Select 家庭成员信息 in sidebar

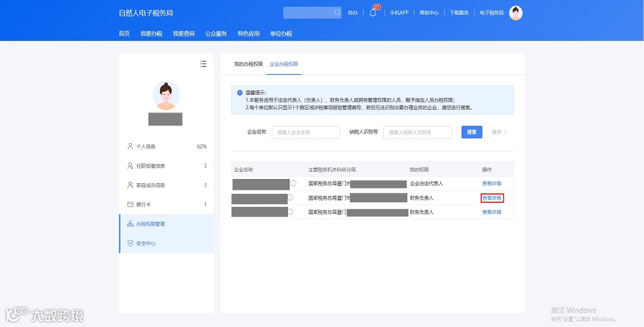coord(166,185)
